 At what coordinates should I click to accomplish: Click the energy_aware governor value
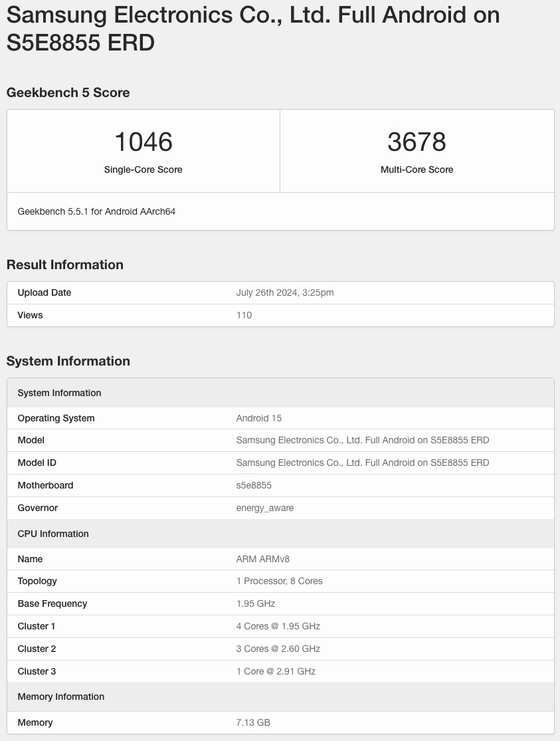[x=264, y=508]
